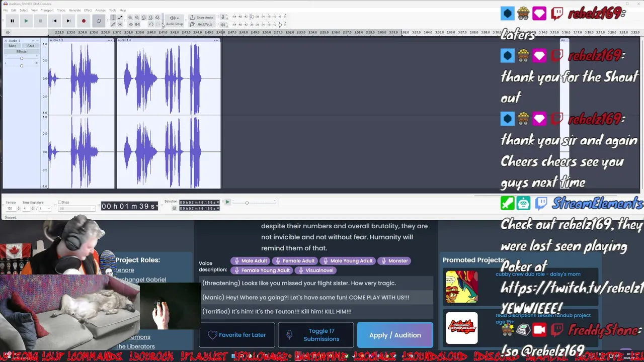The image size is (644, 362).
Task: Adjust the recording level slider
Action: point(252,17)
